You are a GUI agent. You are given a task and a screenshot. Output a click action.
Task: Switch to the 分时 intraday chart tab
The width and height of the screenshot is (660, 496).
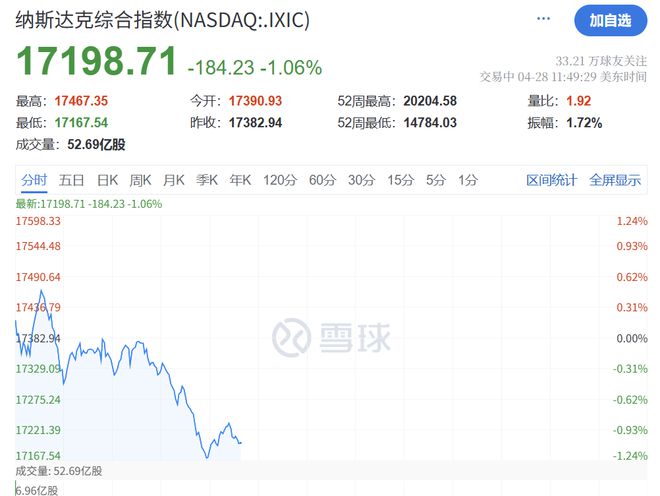click(34, 180)
